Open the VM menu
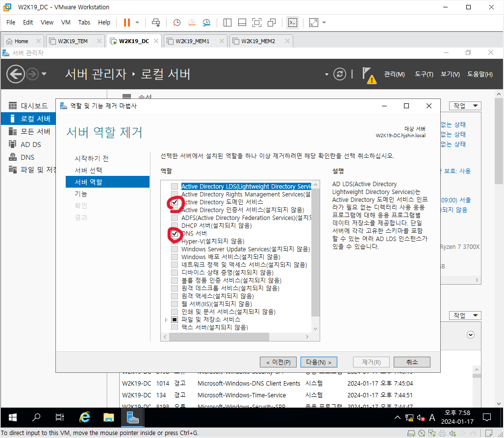 (x=66, y=22)
